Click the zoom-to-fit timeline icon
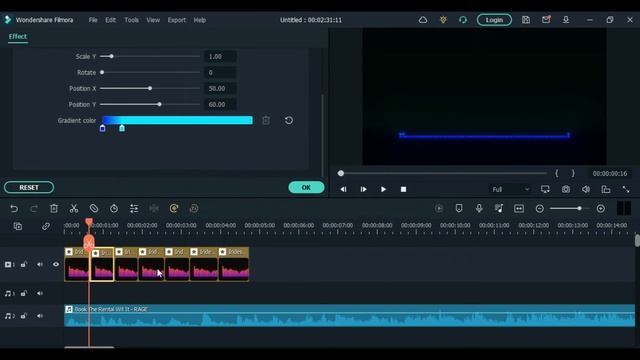 point(519,209)
